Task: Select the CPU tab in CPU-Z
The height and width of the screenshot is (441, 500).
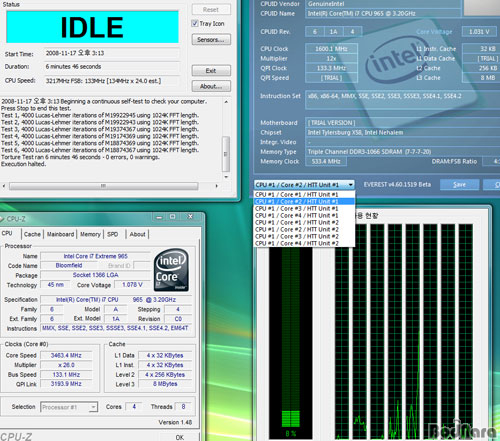Action: pyautogui.click(x=7, y=233)
